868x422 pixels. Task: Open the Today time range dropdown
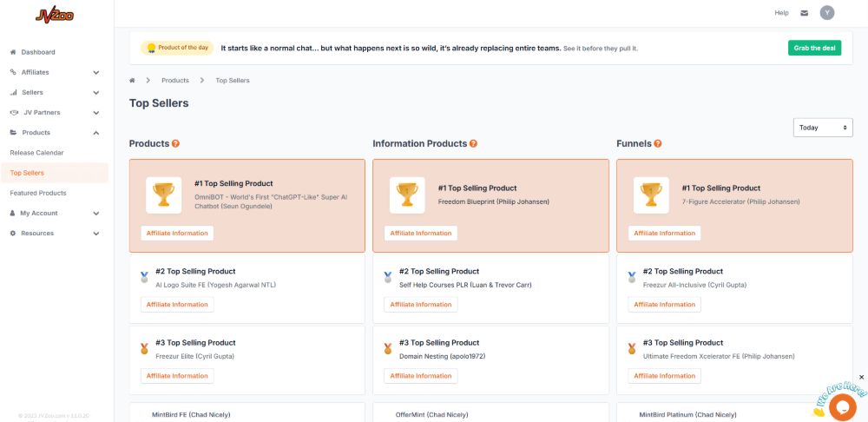pyautogui.click(x=822, y=128)
